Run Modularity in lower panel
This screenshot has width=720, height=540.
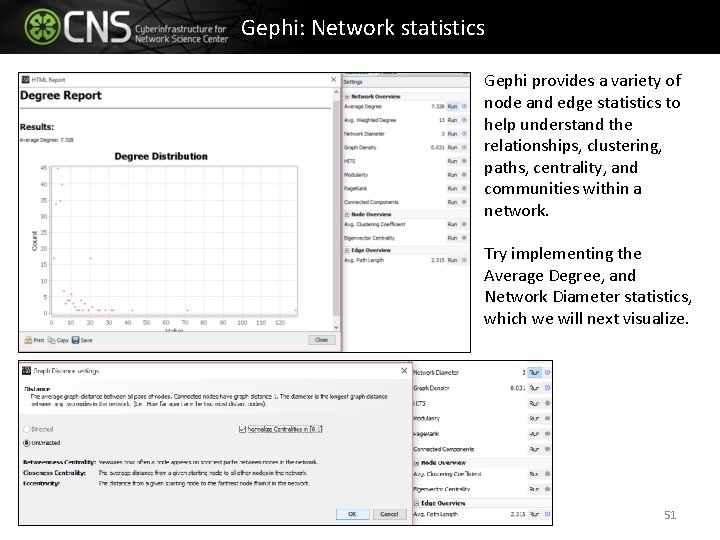click(534, 418)
